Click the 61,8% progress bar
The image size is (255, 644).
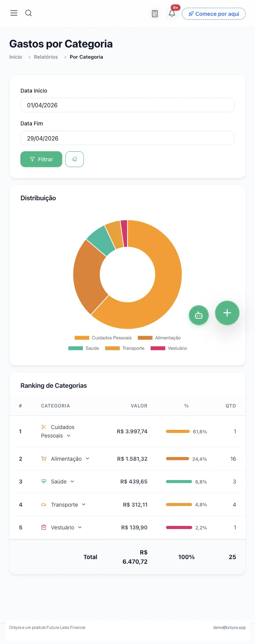click(178, 431)
